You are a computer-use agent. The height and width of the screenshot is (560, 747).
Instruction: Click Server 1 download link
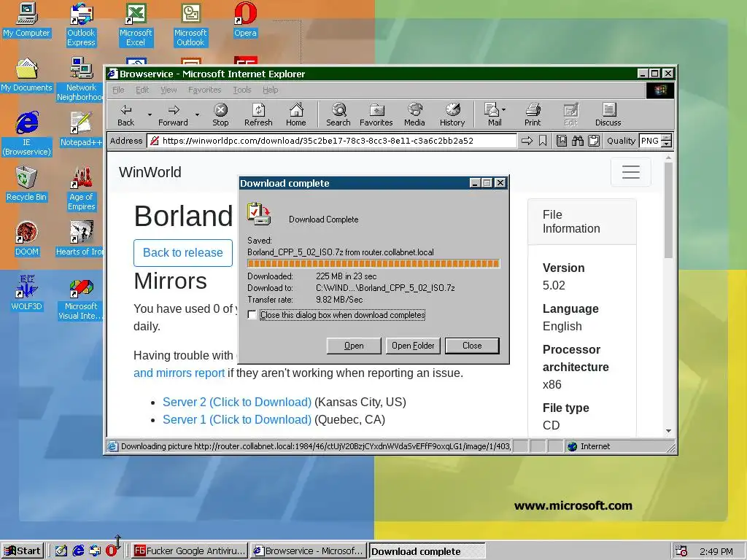point(237,419)
